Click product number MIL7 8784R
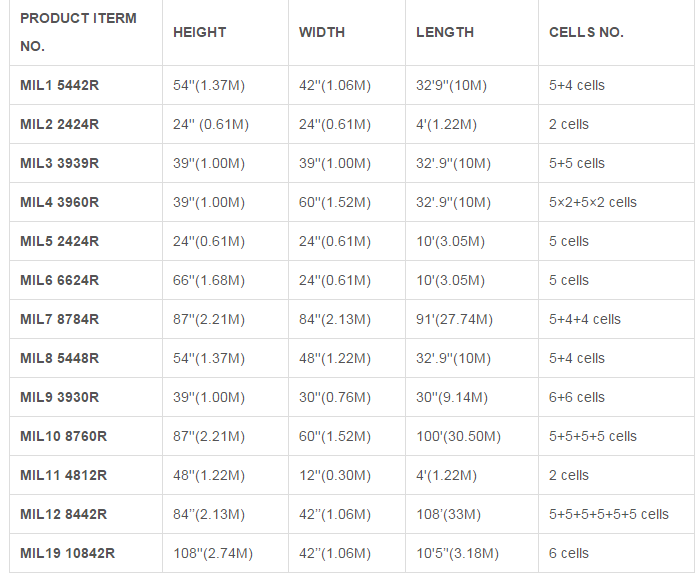Viewport: 695px width, 573px height. point(60,320)
